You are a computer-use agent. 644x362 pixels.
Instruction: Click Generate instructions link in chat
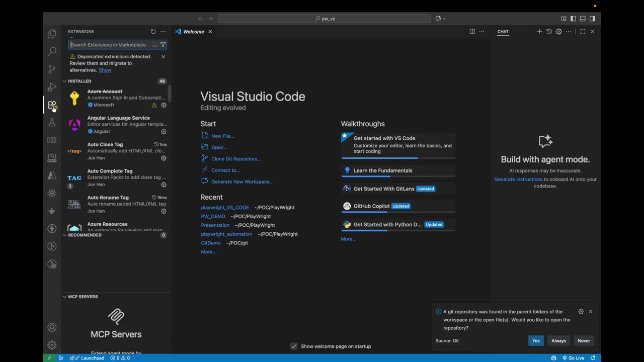pyautogui.click(x=518, y=179)
